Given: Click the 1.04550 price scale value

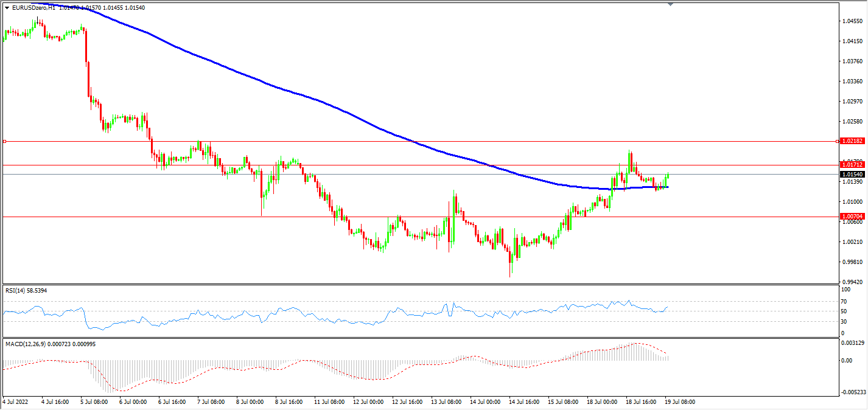Looking at the screenshot, I should (852, 21).
